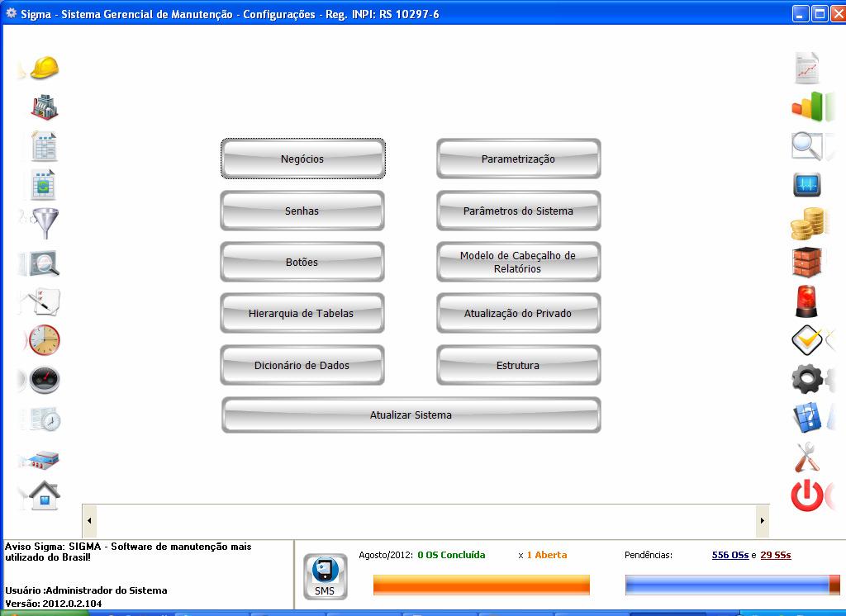Open the Estrutura button
Image resolution: width=846 pixels, height=616 pixels.
coord(519,365)
